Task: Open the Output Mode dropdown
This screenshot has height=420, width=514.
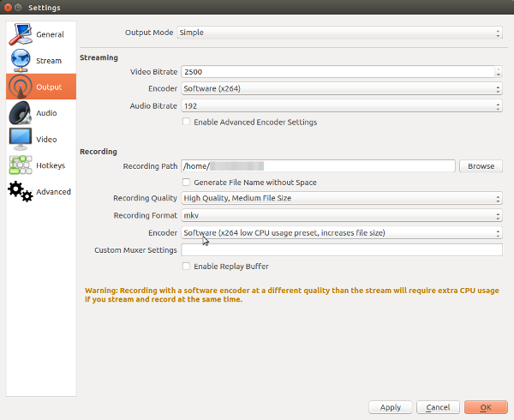Action: click(339, 33)
